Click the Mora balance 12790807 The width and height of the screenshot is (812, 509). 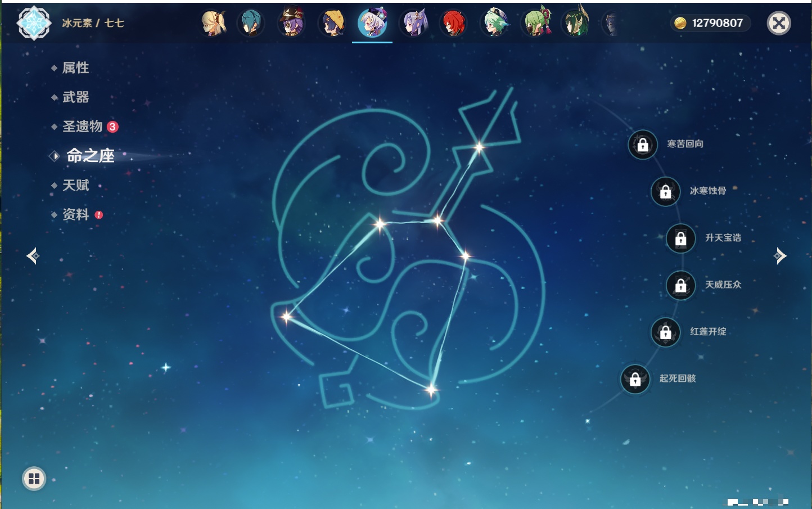711,23
